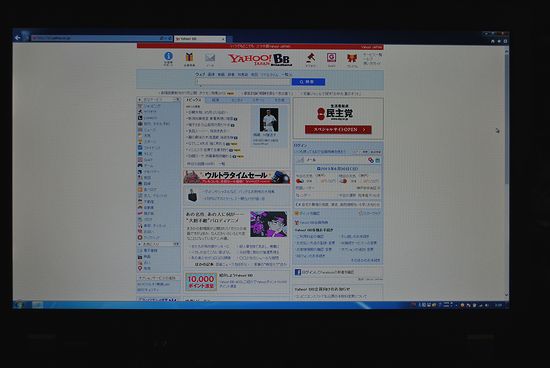The width and height of the screenshot is (550, 368).
Task: Open the browser tools gear icon
Action: pyautogui.click(x=505, y=41)
